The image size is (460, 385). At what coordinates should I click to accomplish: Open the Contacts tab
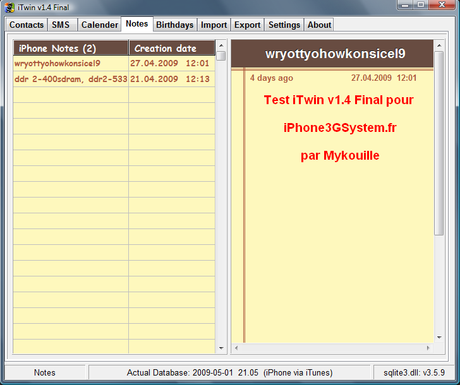point(26,25)
